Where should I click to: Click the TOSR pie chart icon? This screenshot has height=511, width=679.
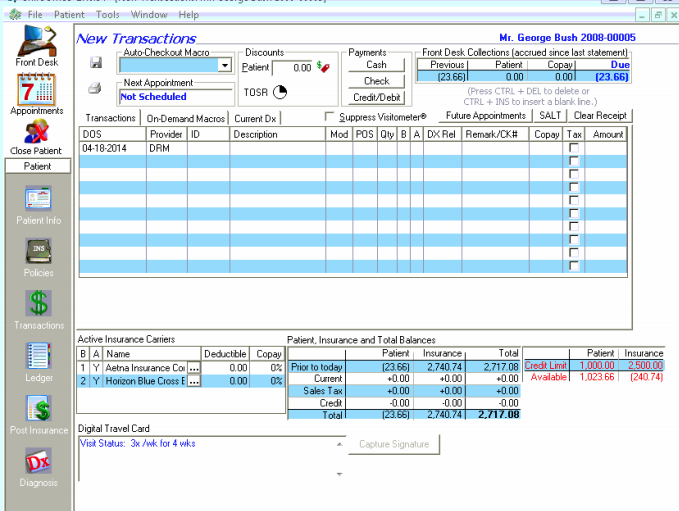pyautogui.click(x=280, y=92)
